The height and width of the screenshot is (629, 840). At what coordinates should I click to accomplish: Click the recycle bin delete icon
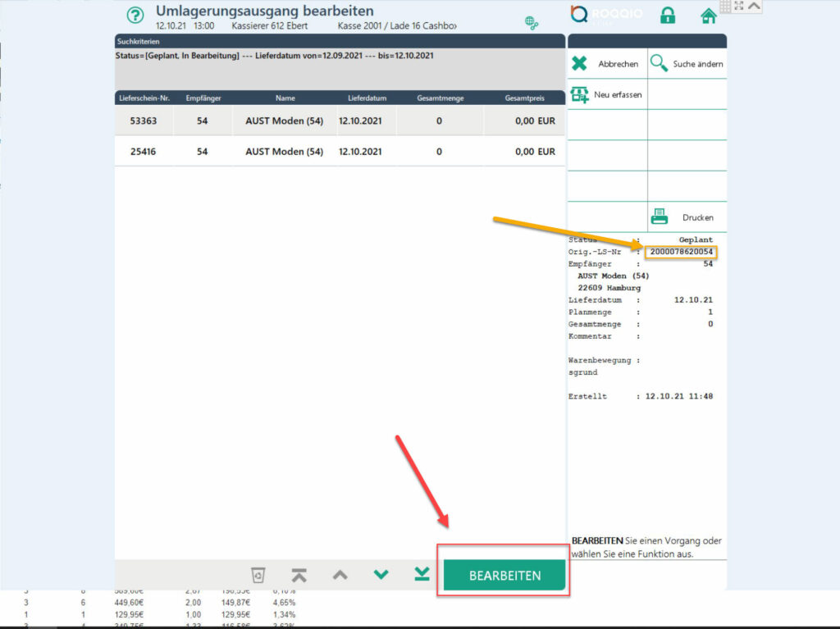pyautogui.click(x=258, y=575)
